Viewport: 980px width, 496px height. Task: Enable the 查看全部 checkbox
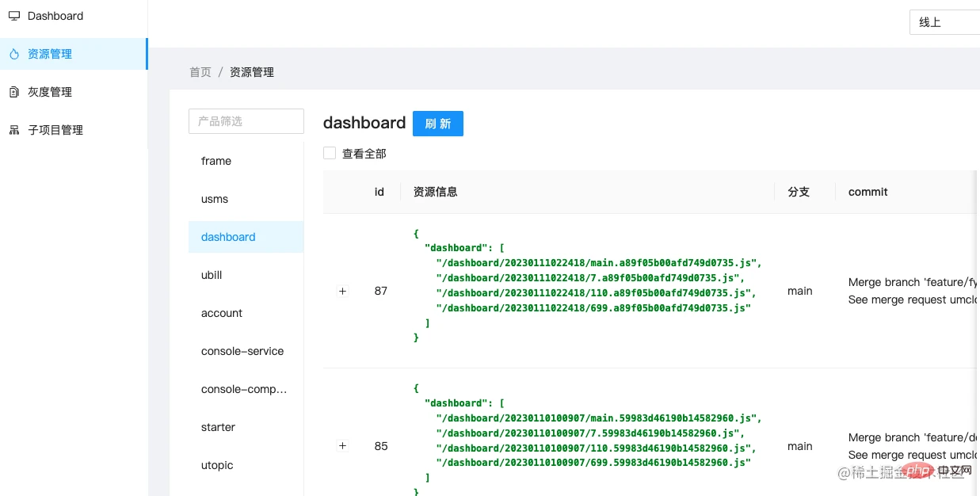click(330, 153)
